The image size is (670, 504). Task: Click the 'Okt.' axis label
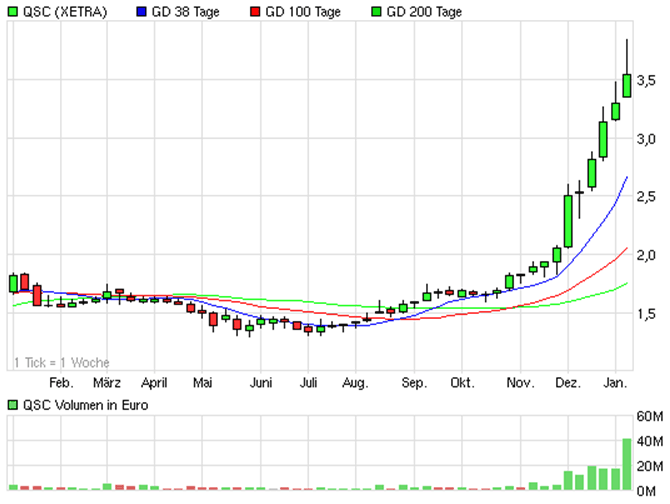point(462,383)
